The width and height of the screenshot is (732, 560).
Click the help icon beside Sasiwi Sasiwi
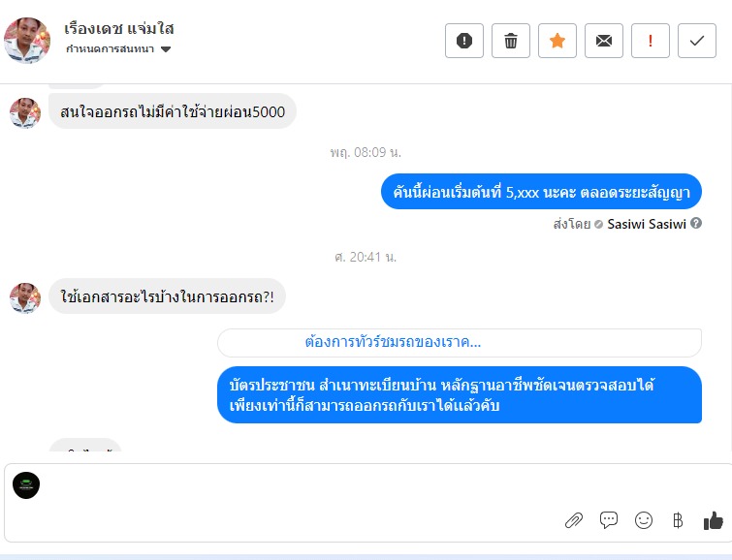[x=696, y=224]
